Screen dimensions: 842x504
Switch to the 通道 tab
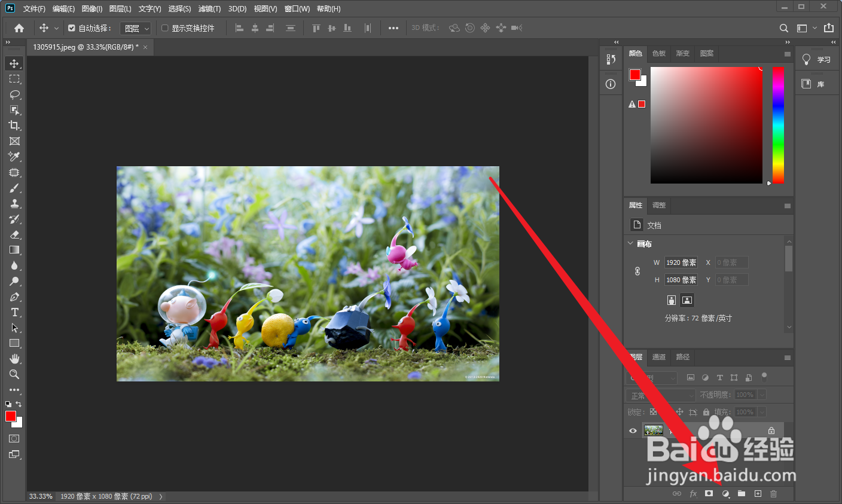coord(658,357)
